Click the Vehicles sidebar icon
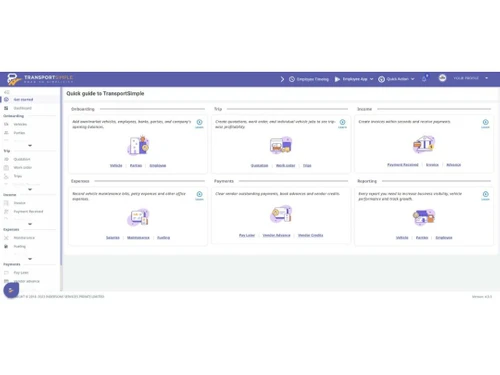The width and height of the screenshot is (500, 375). tap(6, 124)
